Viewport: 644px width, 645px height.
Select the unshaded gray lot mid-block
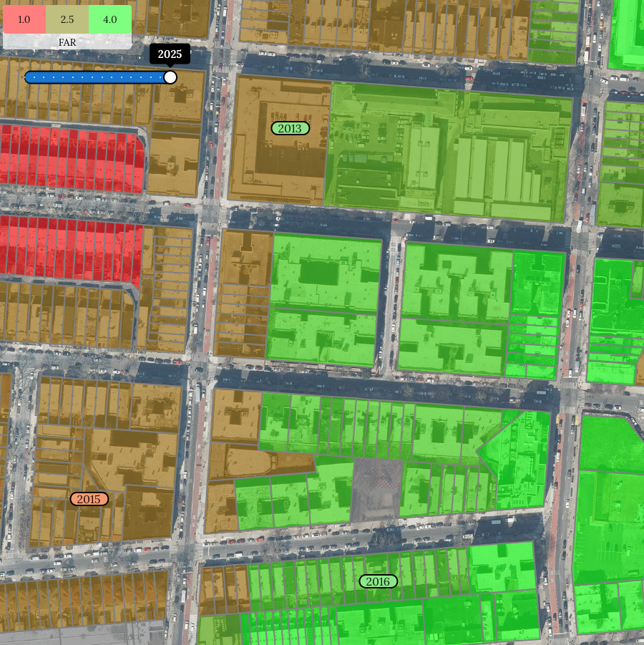374,490
